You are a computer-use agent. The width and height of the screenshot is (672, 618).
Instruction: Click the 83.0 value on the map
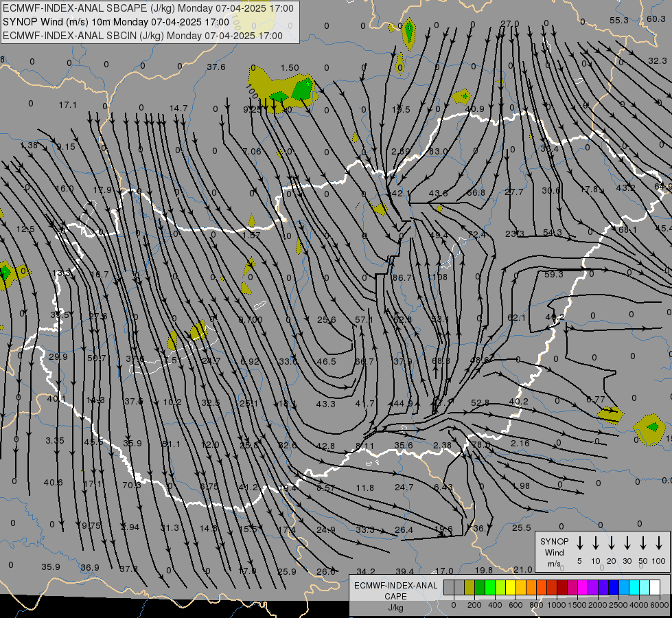(x=438, y=151)
